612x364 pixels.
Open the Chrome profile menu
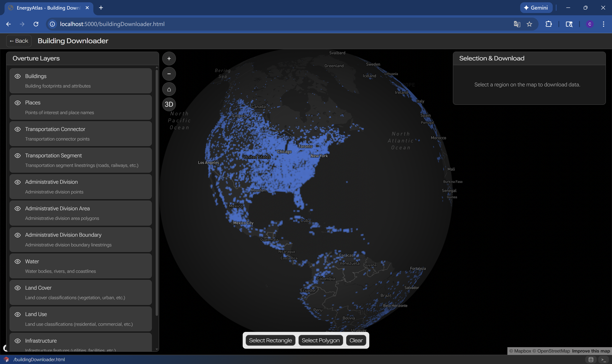click(x=589, y=24)
